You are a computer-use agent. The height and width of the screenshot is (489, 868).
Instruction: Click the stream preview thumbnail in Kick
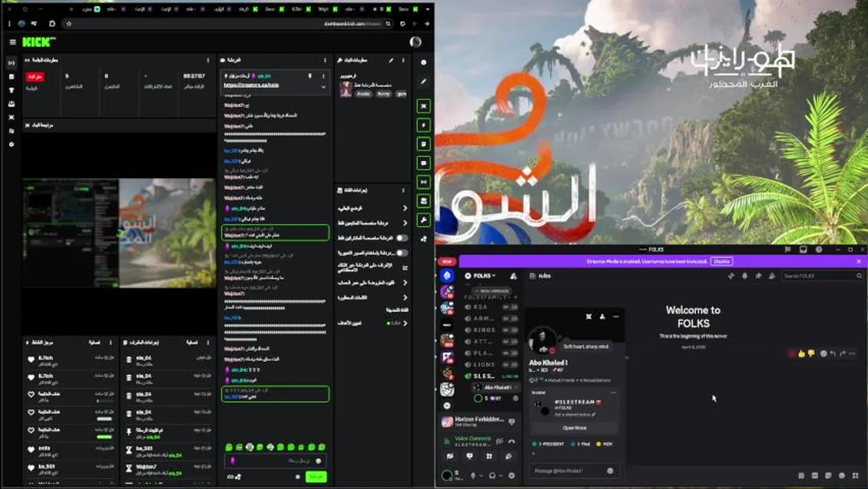click(119, 233)
